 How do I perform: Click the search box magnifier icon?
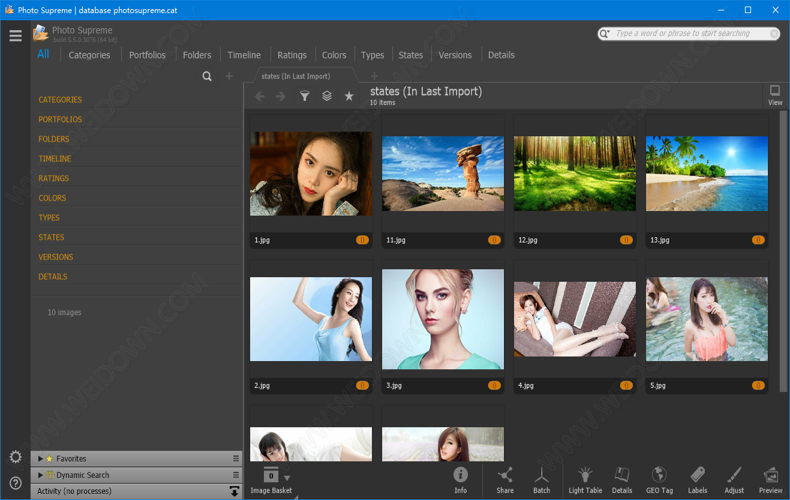604,34
